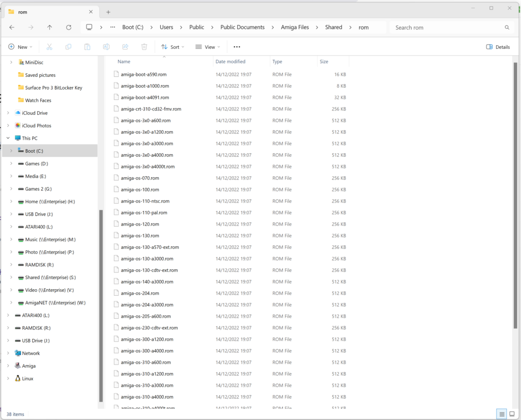This screenshot has width=521, height=420.
Task: Sort by Name column header
Action: click(124, 62)
